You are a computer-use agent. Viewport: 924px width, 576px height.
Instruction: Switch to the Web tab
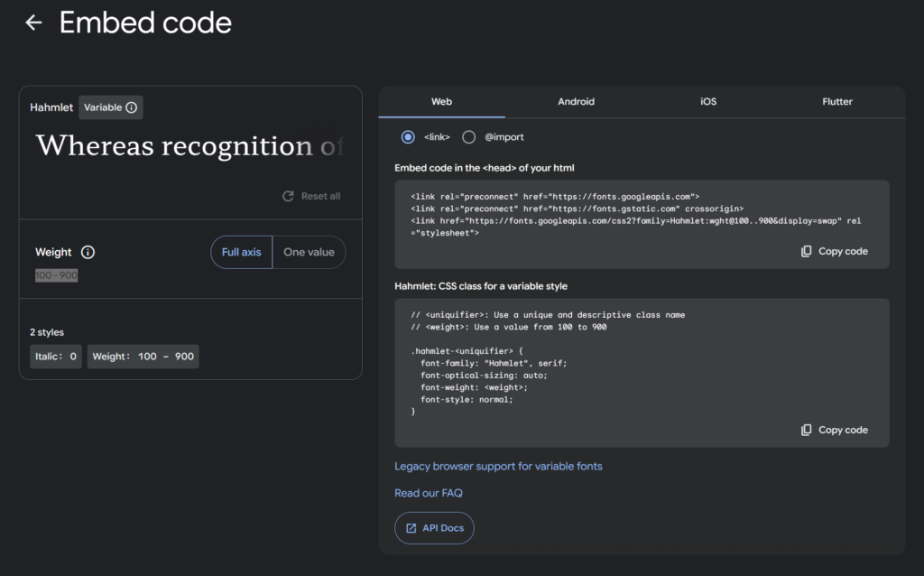(441, 101)
